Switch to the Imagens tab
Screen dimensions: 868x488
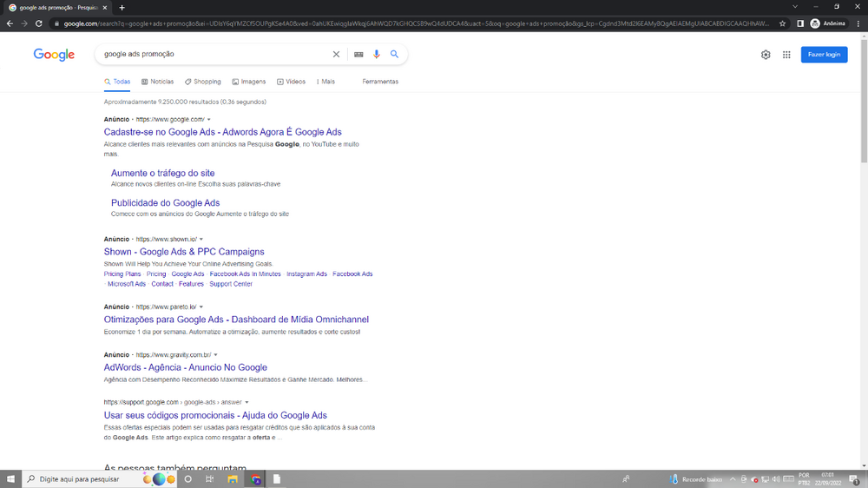(249, 82)
